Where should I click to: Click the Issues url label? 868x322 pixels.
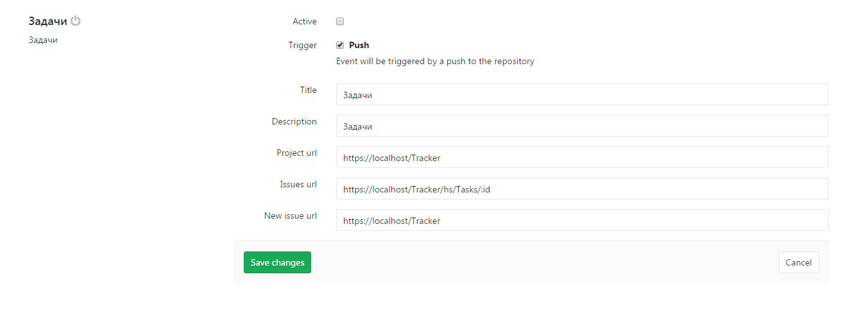[298, 184]
